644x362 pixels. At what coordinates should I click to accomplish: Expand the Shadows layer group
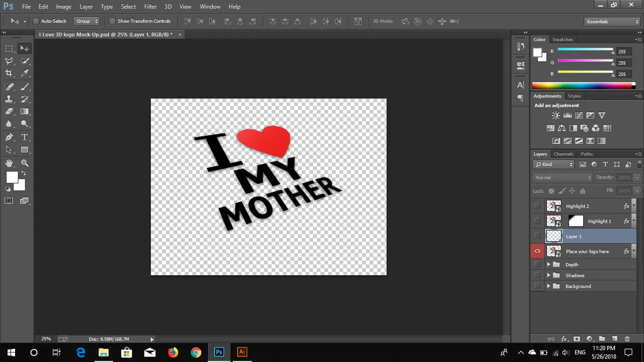pos(548,275)
